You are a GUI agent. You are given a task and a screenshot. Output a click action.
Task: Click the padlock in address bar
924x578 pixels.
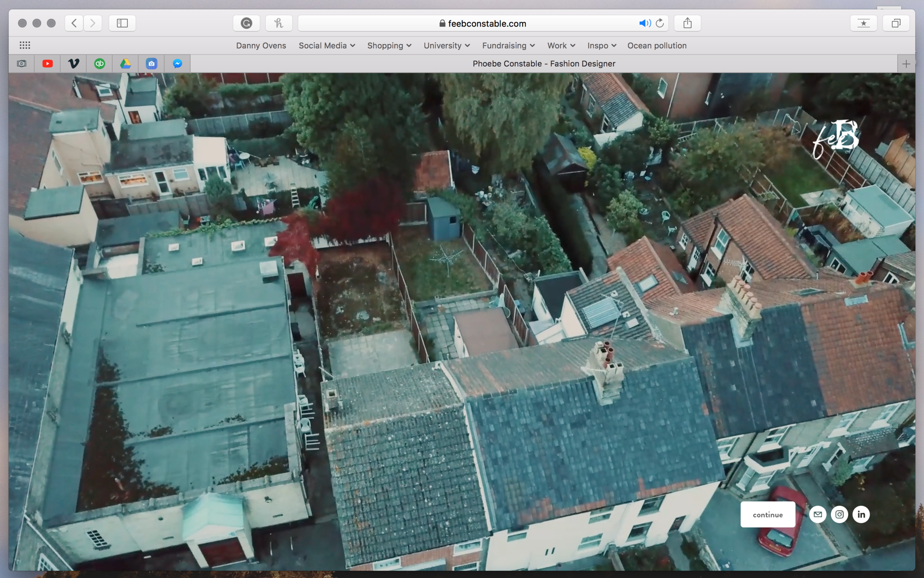(x=442, y=23)
